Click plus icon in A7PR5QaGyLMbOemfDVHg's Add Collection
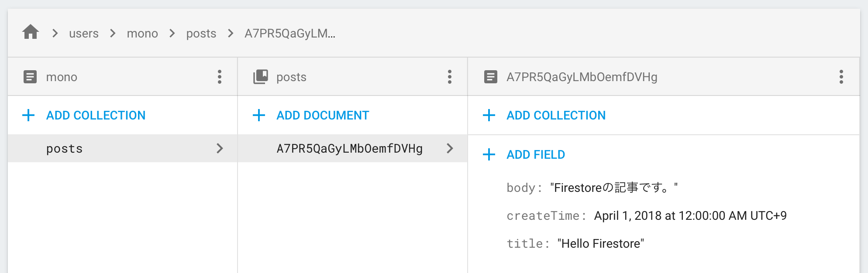Viewport: 868px width, 273px height. coord(489,115)
